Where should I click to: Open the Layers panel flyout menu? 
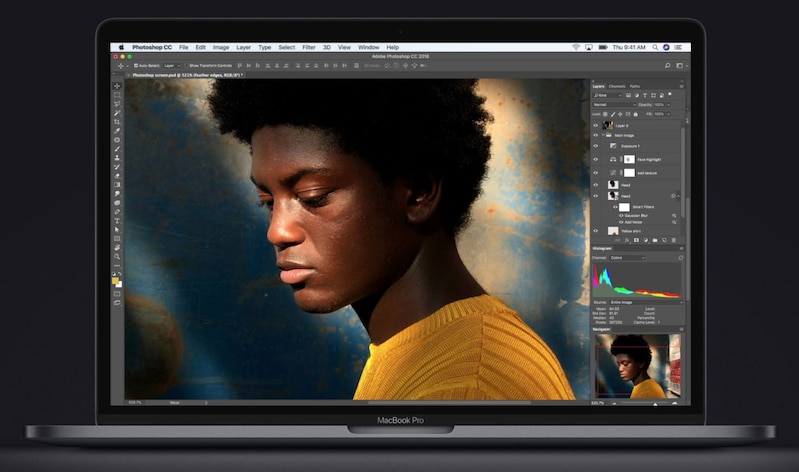coord(681,86)
